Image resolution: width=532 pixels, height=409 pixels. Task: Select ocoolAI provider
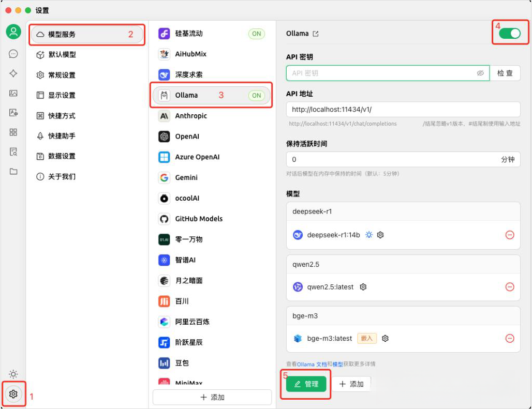(212, 198)
